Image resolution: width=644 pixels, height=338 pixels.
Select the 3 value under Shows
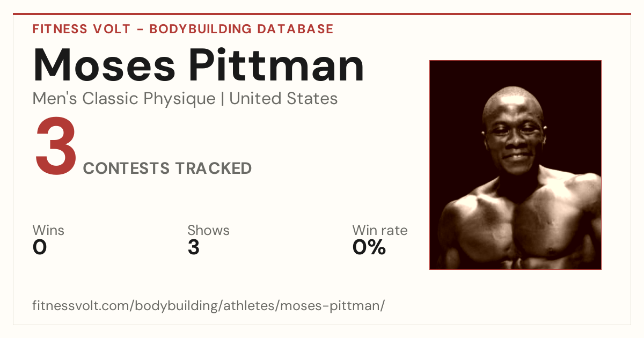click(194, 247)
